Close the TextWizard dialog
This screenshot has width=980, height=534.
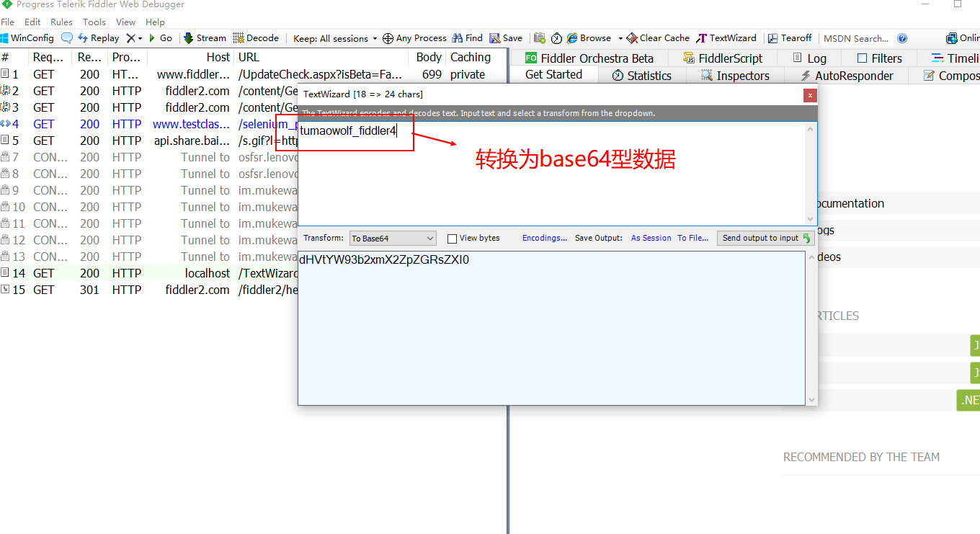pyautogui.click(x=811, y=94)
